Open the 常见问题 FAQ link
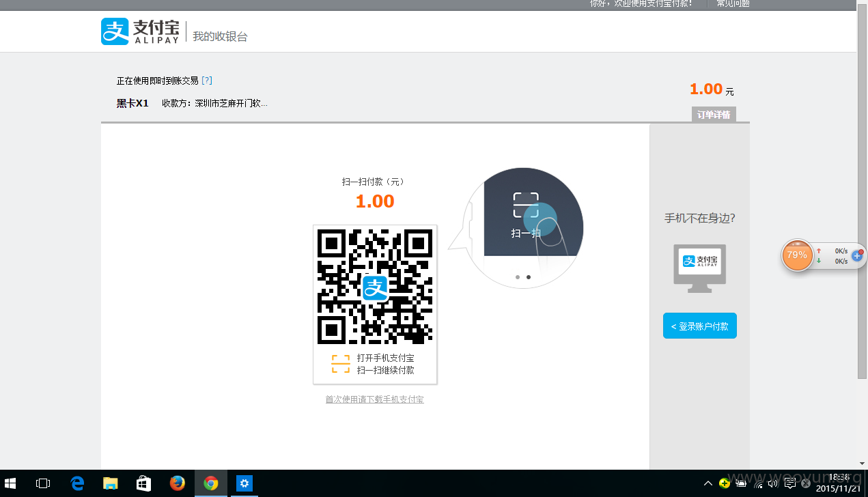The width and height of the screenshot is (868, 497). pos(733,3)
